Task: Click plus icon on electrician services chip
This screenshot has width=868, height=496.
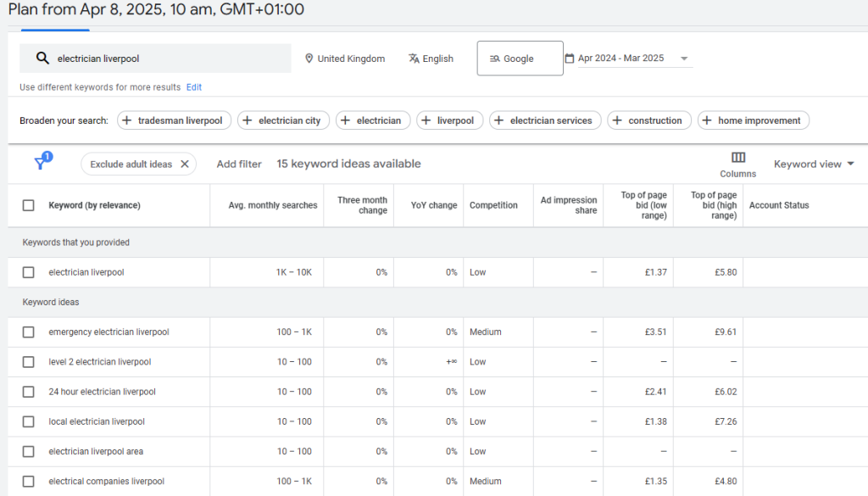Action: (498, 120)
